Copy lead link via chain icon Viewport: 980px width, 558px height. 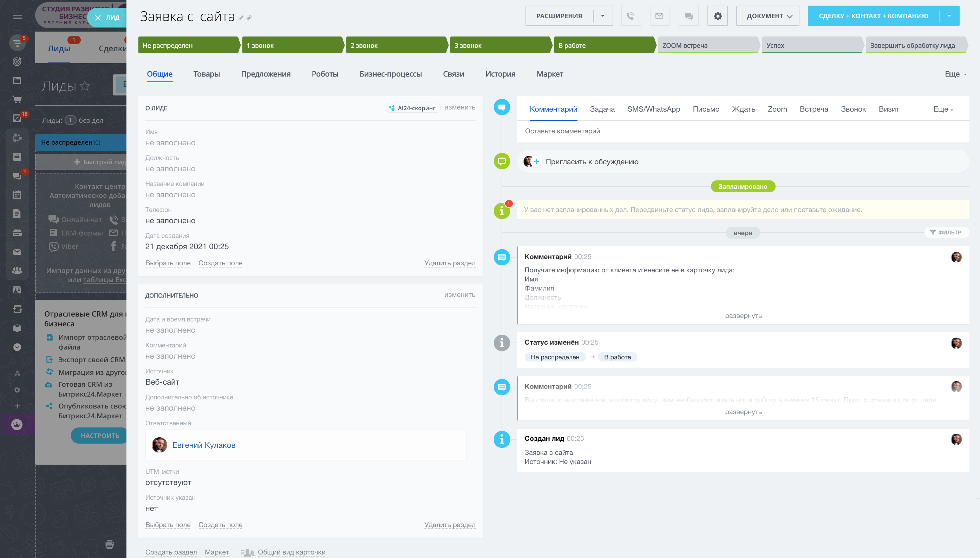[249, 18]
